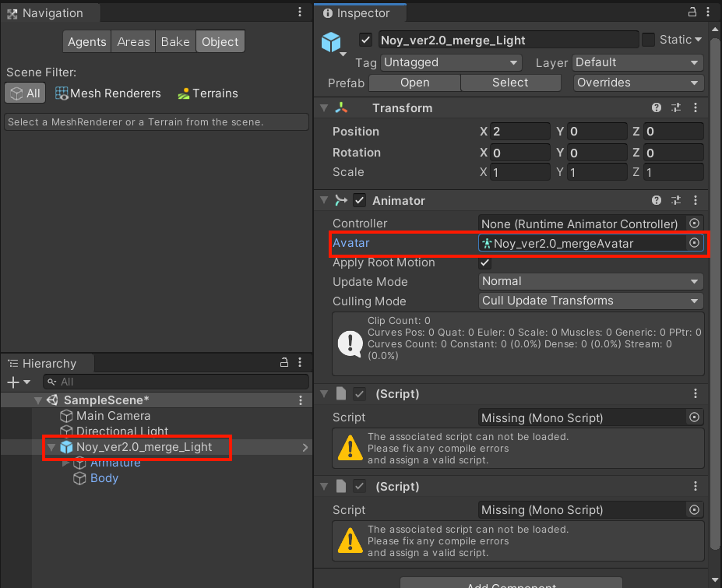
Task: Open prefab Noy_ver2.0_merge_Light via arrow
Action: click(x=305, y=447)
